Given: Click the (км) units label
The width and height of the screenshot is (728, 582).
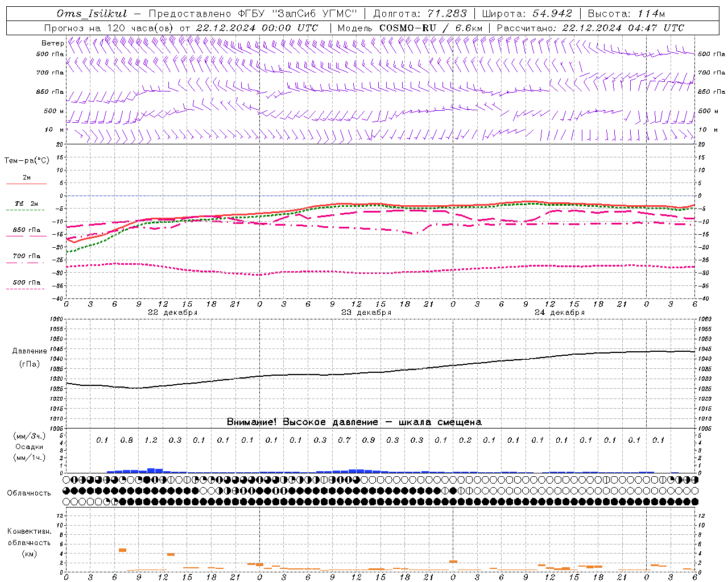Looking at the screenshot, I should 29,554.
